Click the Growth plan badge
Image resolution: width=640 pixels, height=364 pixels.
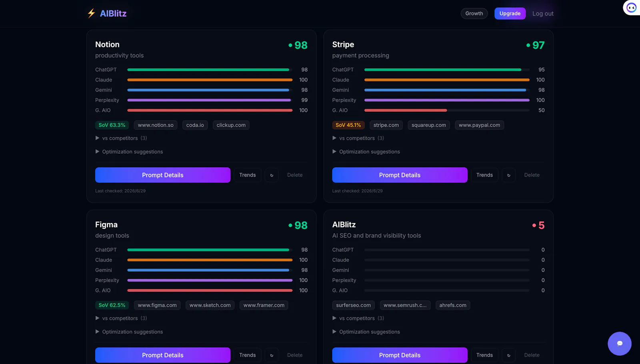474,14
